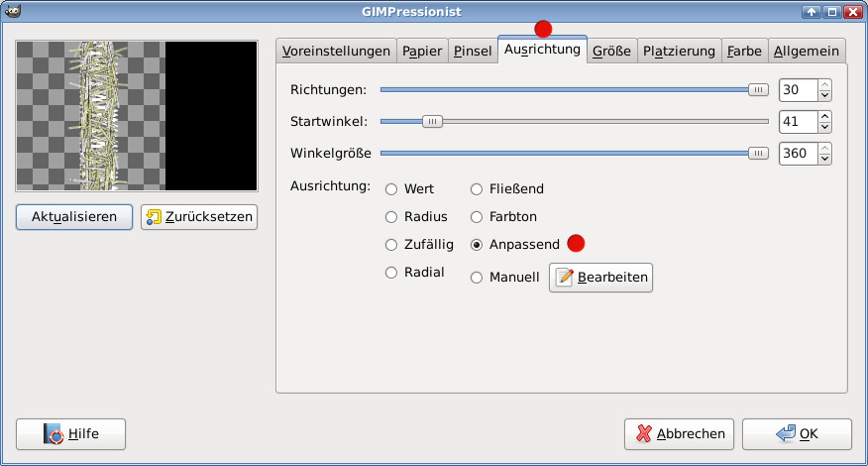Select the Ausrichtung tab
868x466 pixels.
click(543, 50)
